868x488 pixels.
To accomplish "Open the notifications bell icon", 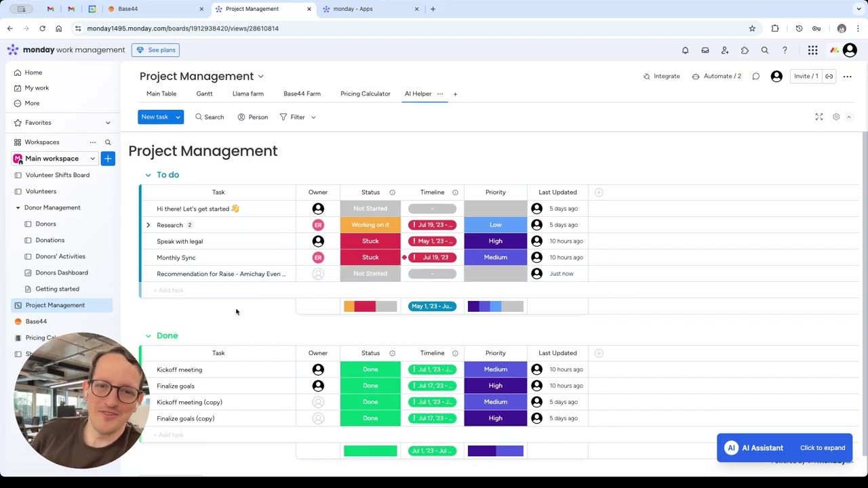I will click(x=685, y=50).
